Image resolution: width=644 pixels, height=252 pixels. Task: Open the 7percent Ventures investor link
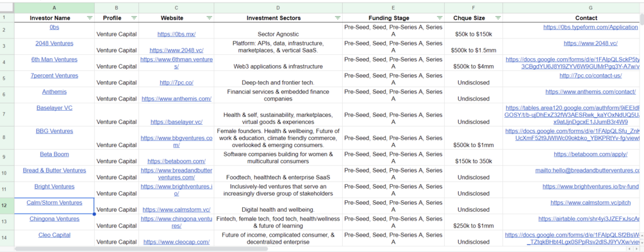pyautogui.click(x=54, y=75)
